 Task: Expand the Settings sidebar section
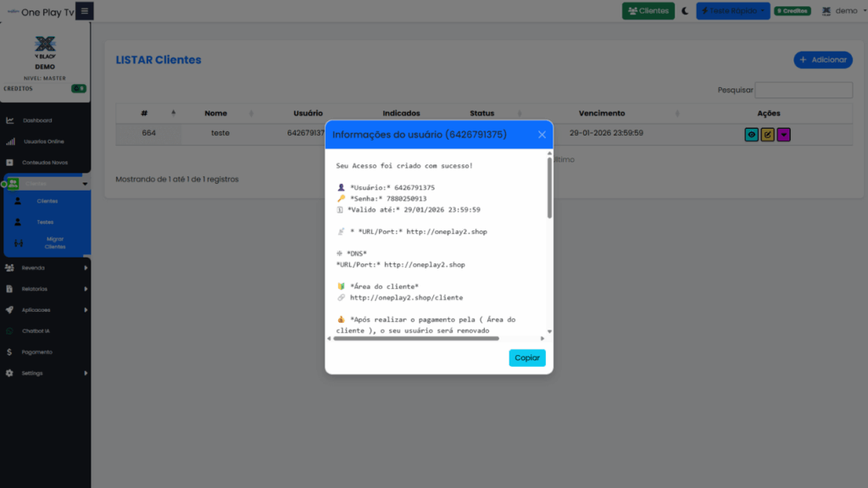point(46,374)
